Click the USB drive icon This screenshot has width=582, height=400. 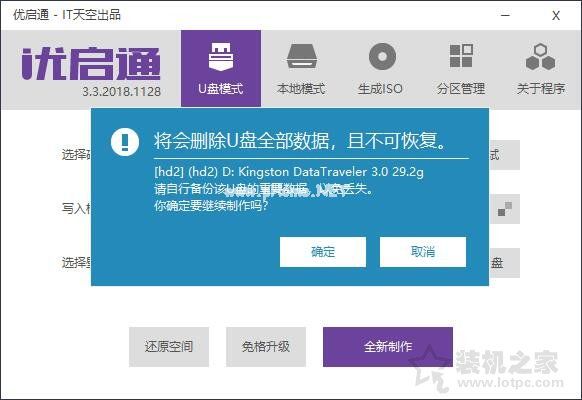pos(221,56)
